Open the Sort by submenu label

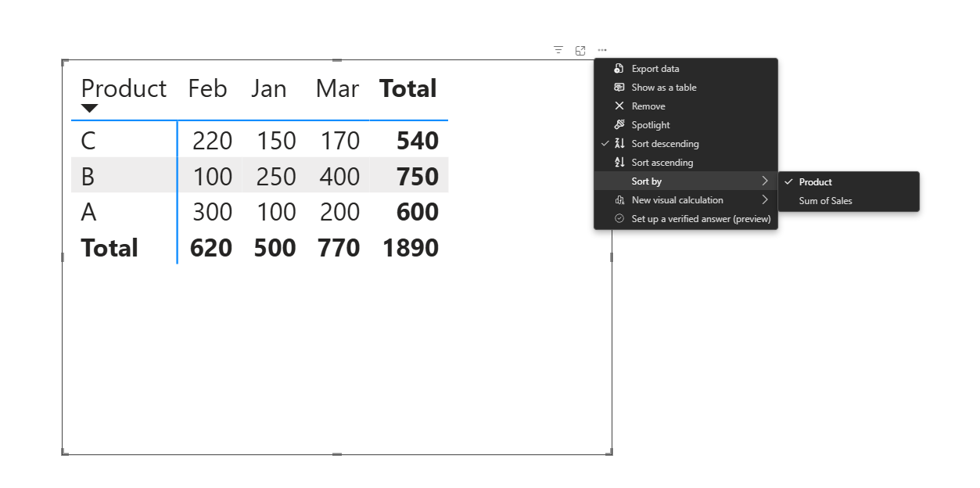[x=647, y=181]
